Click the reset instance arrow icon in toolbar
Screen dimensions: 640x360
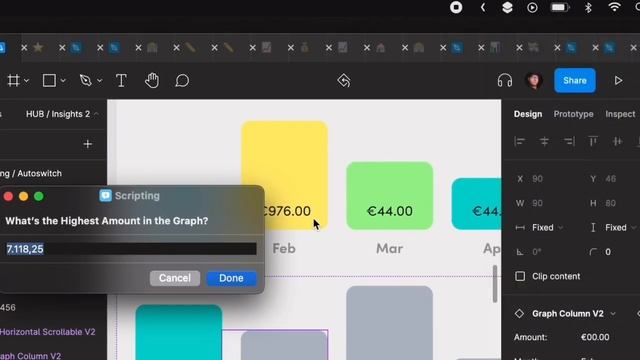coord(344,81)
